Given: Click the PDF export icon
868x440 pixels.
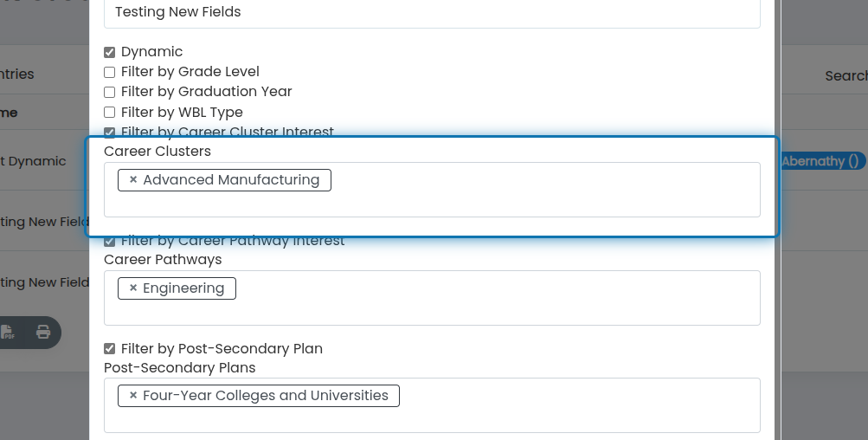Looking at the screenshot, I should 7,333.
